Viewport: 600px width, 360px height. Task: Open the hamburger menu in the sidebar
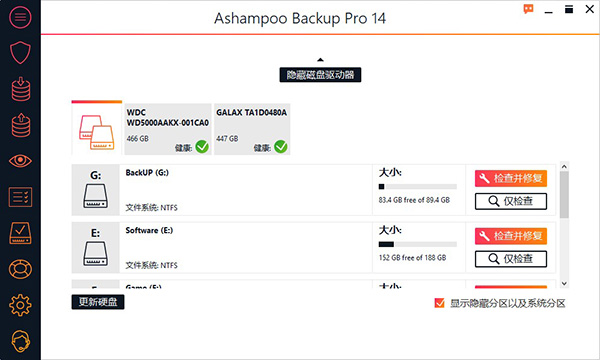tap(20, 17)
